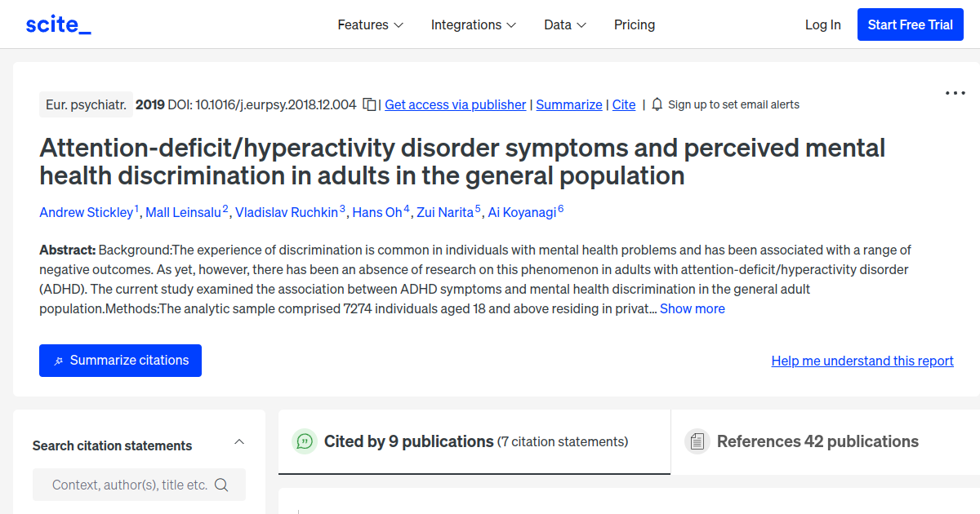
Task: Copy the DOI using the copy icon
Action: (368, 104)
